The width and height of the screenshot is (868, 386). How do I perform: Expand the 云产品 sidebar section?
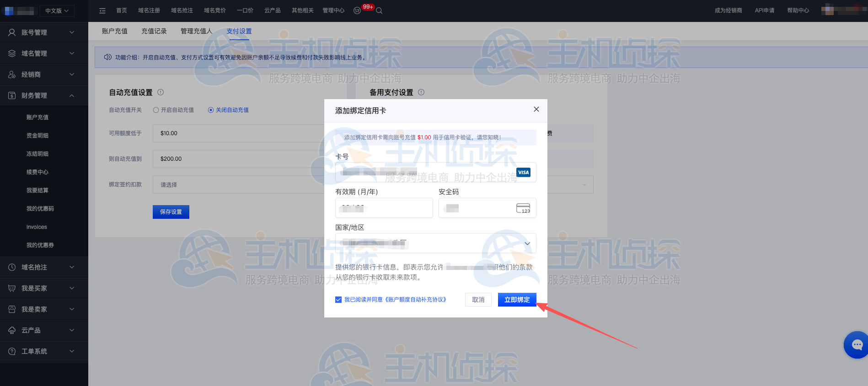(72, 330)
